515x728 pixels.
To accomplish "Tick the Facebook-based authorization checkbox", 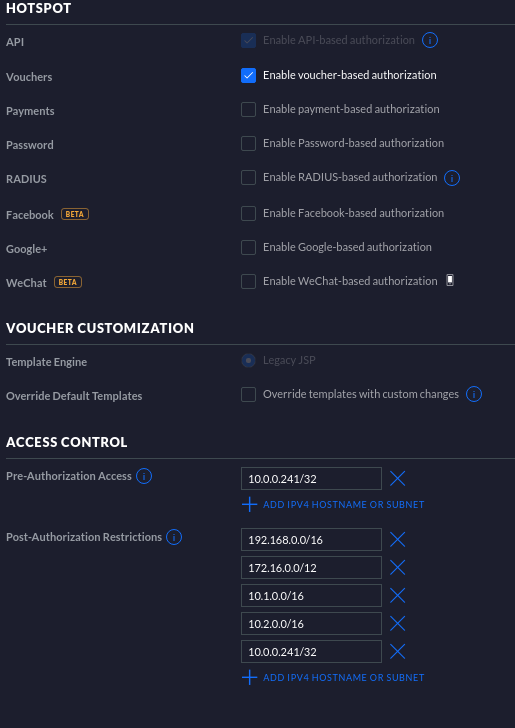I will (248, 214).
